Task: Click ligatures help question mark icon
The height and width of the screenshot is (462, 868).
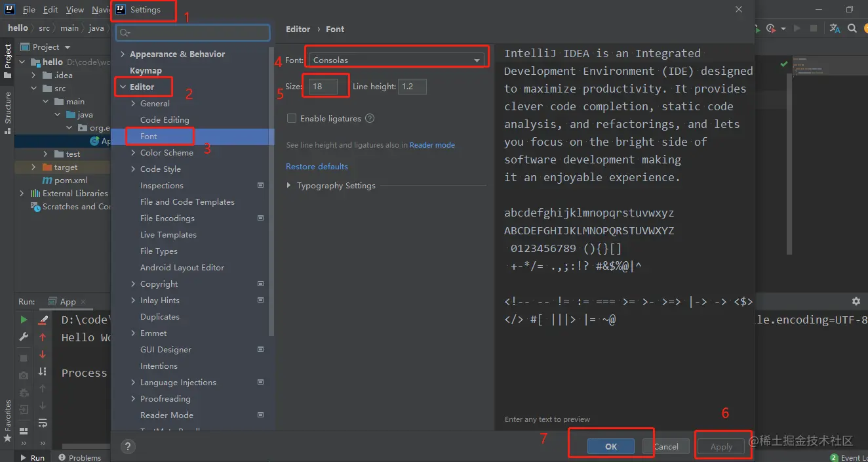Action: (370, 119)
